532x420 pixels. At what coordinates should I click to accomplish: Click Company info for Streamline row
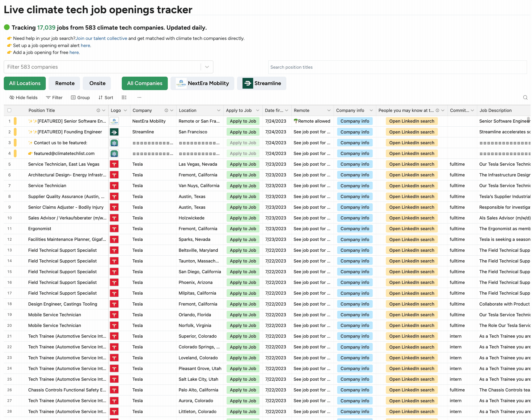click(x=355, y=132)
